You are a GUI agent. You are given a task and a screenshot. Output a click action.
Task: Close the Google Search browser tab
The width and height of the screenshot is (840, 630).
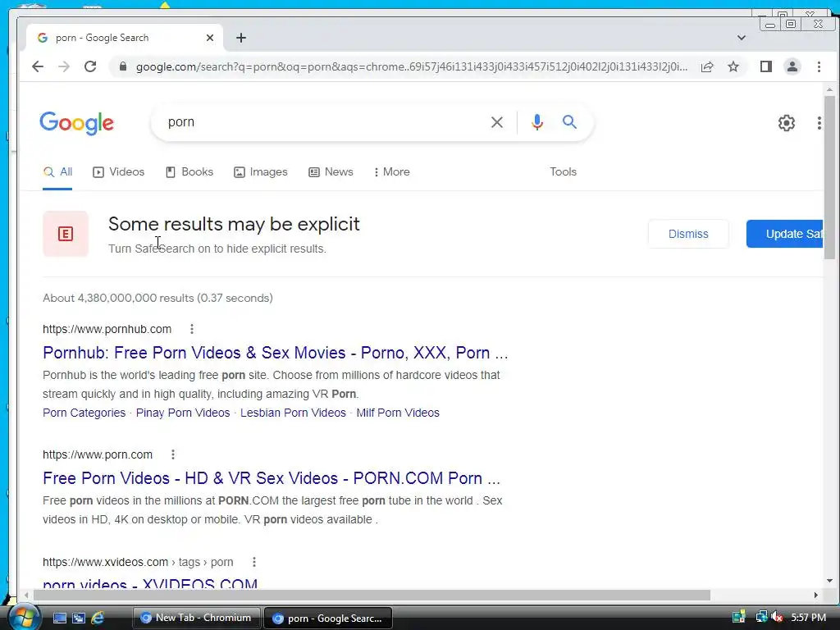[210, 38]
